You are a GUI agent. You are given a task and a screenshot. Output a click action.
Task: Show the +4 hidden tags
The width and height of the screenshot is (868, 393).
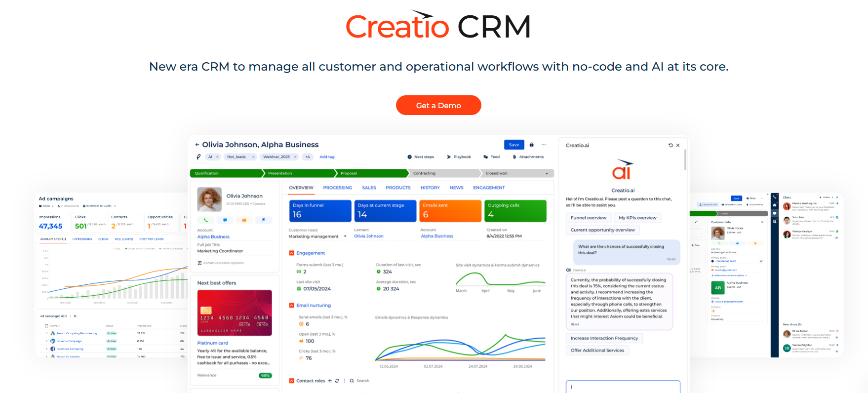pyautogui.click(x=308, y=157)
